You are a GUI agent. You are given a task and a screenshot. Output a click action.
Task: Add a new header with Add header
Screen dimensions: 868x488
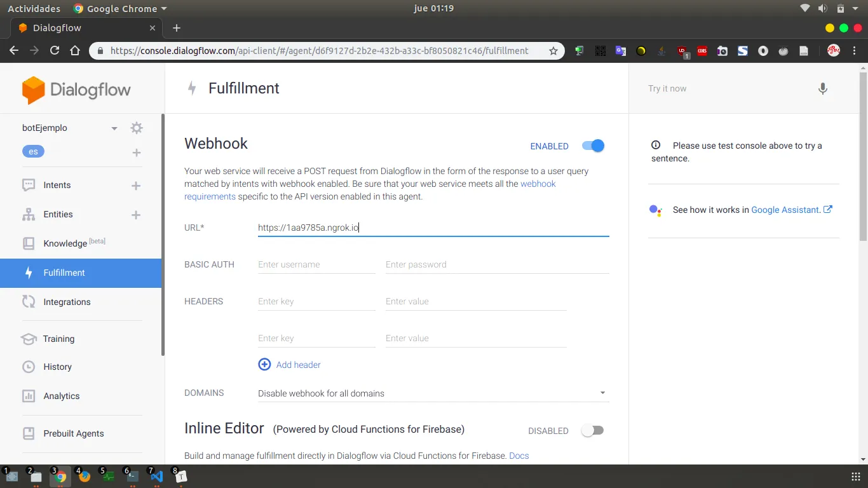click(x=289, y=364)
